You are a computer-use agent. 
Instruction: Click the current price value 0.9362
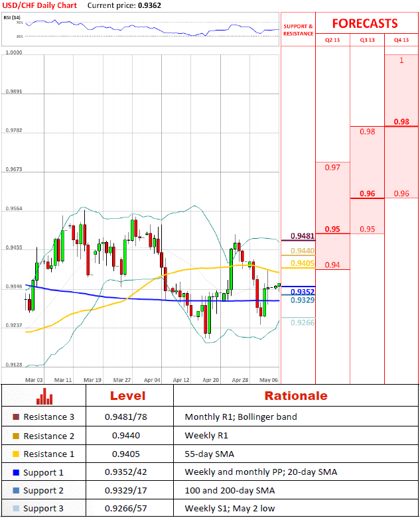pos(149,5)
